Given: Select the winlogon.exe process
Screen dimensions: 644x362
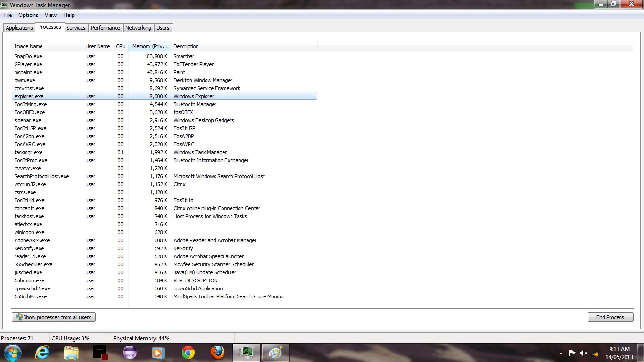Looking at the screenshot, I should 165,232.
